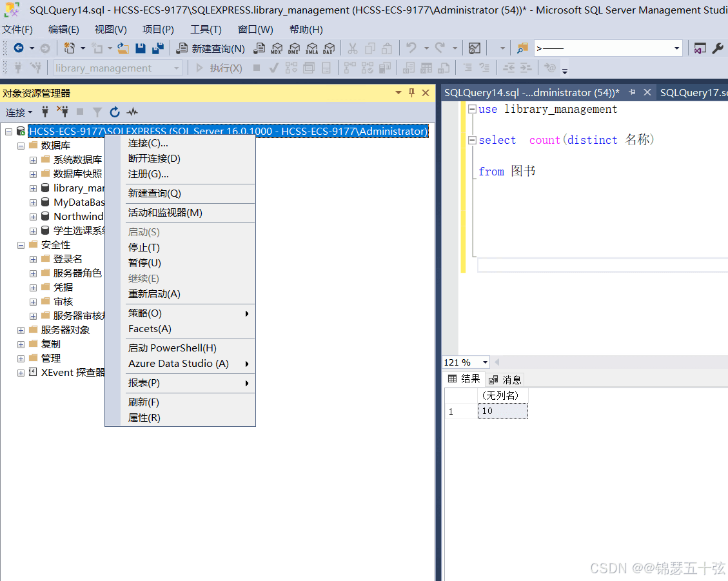The width and height of the screenshot is (728, 581).
Task: Click the Save All multi-disk icon
Action: 158,48
